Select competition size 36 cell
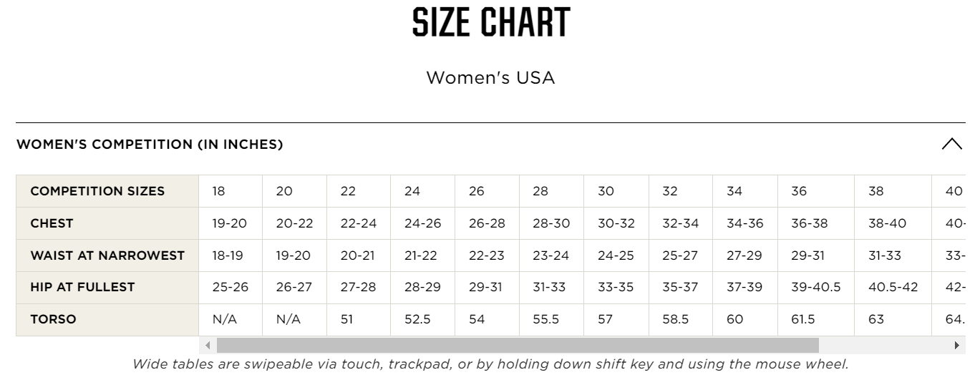 [799, 191]
